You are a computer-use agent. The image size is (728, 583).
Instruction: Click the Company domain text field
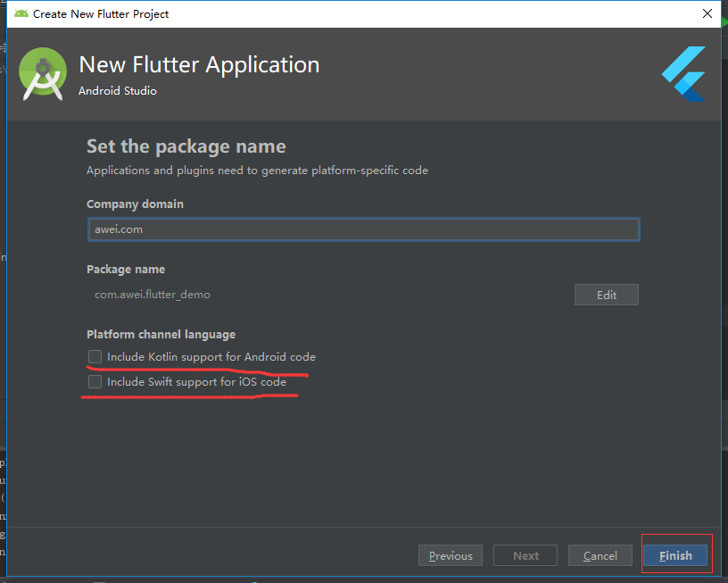point(363,229)
